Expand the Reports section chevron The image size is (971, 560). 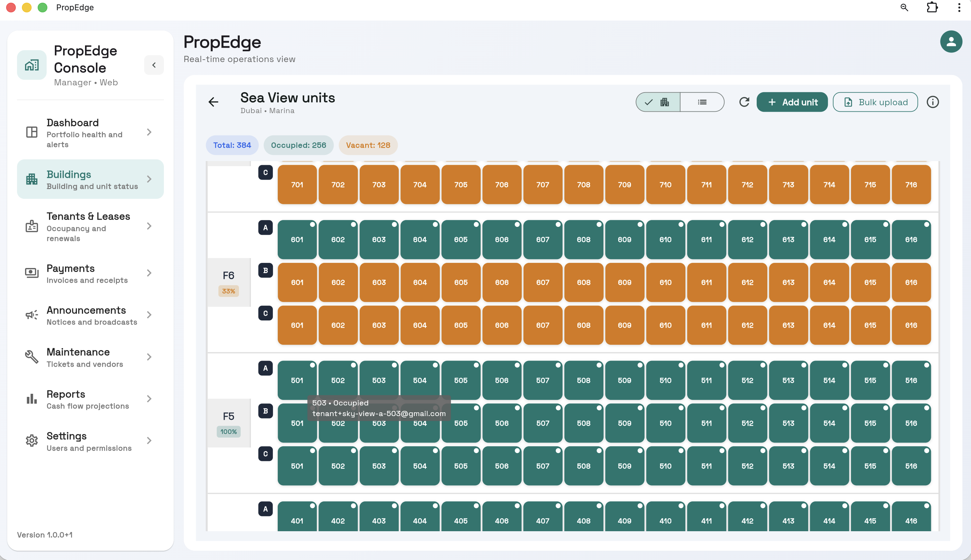(149, 399)
